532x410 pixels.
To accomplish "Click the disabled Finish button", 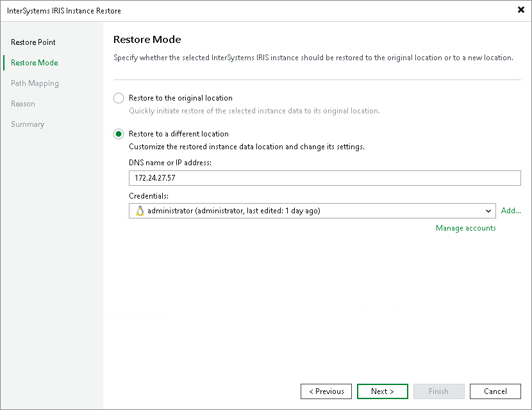I will tap(438, 391).
